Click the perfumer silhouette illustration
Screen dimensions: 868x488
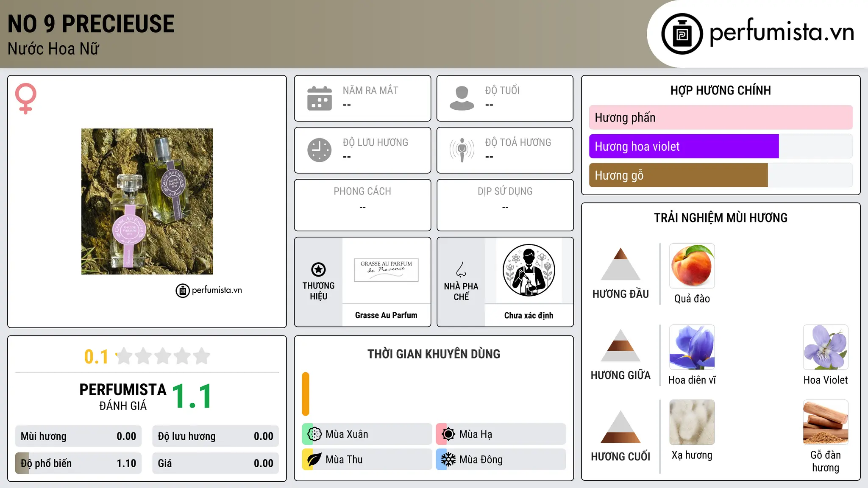529,270
